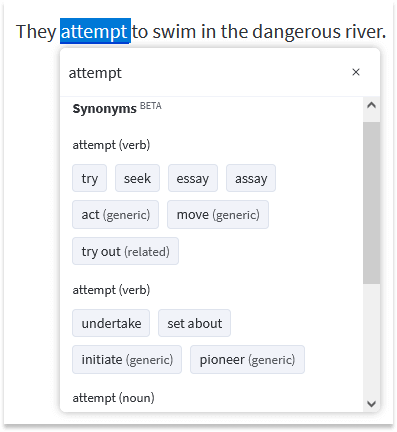Select "act (generic)" synonym chip

click(x=115, y=215)
